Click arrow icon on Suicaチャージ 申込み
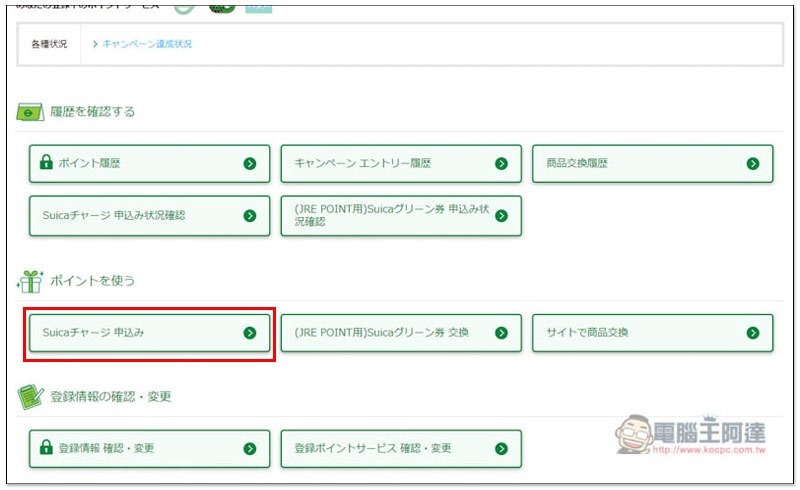This screenshot has width=800, height=490. point(249,333)
